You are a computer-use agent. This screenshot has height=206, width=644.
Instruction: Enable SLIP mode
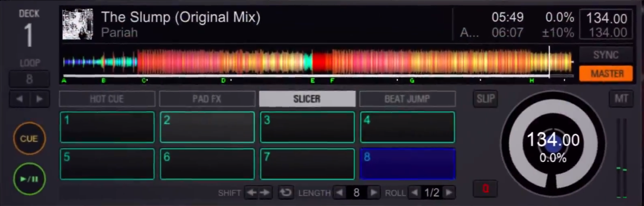coord(485,99)
